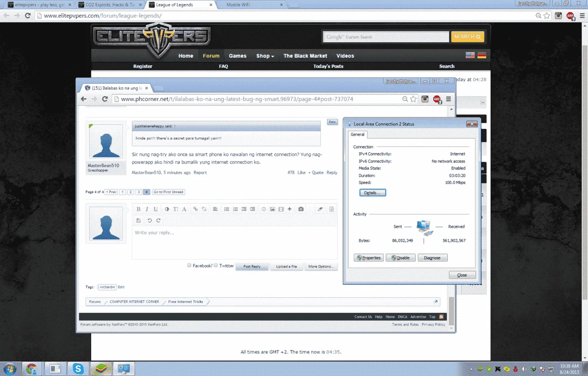
Task: Reload the phcorner page
Action: [105, 99]
